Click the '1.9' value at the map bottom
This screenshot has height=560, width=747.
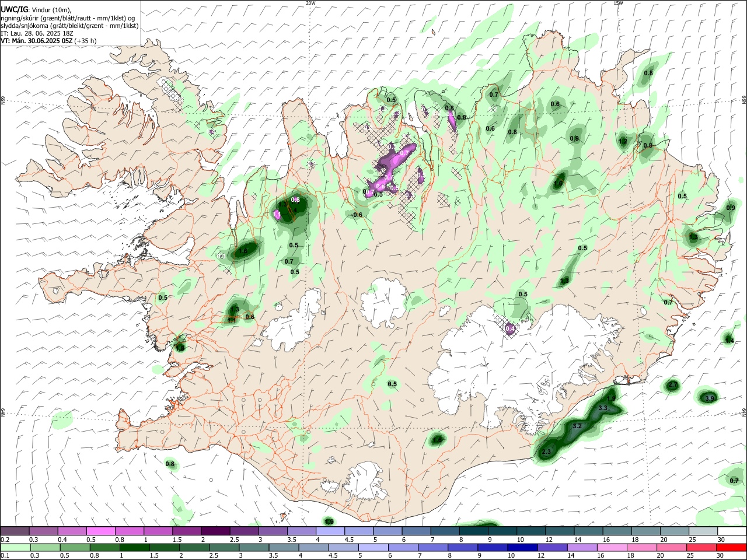330,521
